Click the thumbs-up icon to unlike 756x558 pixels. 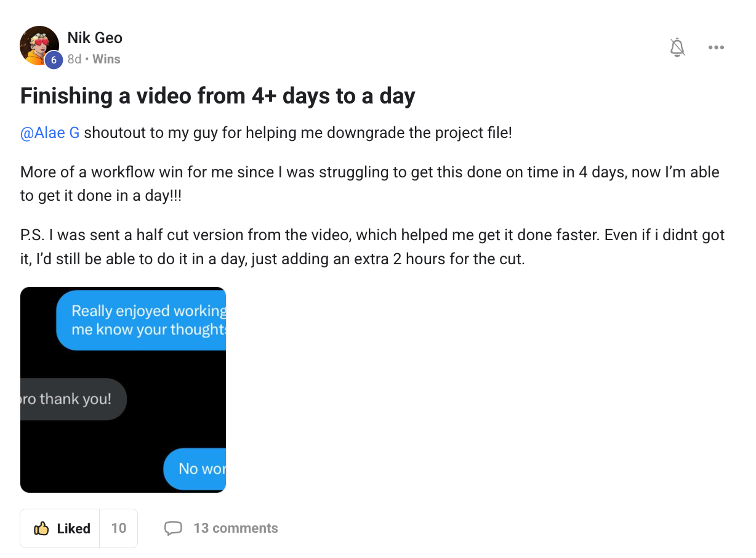tap(41, 528)
